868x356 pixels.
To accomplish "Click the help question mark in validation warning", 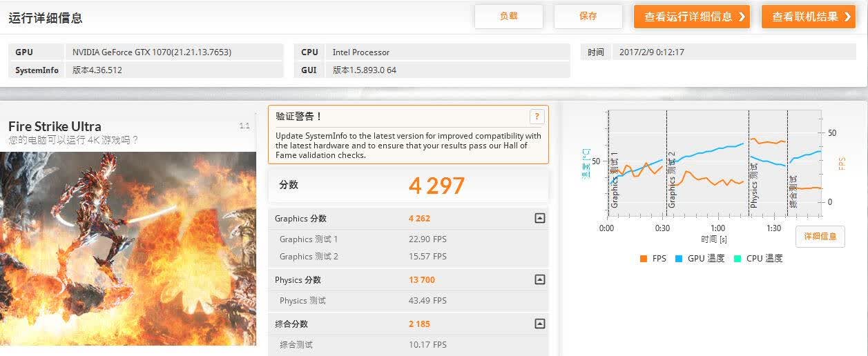I will coord(537,117).
